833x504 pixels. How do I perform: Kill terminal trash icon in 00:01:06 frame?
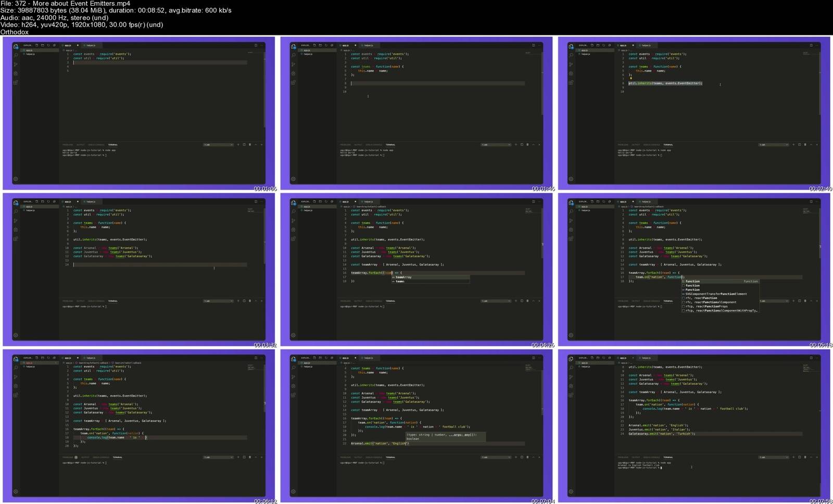pyautogui.click(x=250, y=145)
